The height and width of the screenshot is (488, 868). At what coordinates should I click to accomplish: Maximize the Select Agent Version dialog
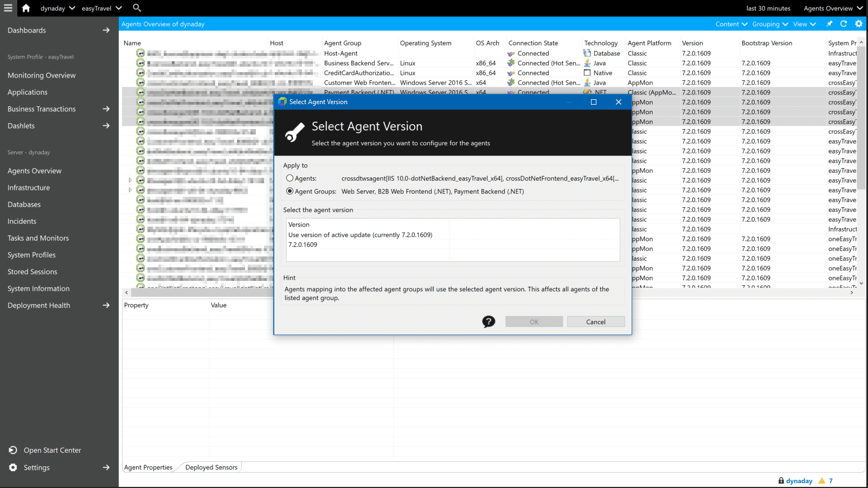[x=594, y=102]
